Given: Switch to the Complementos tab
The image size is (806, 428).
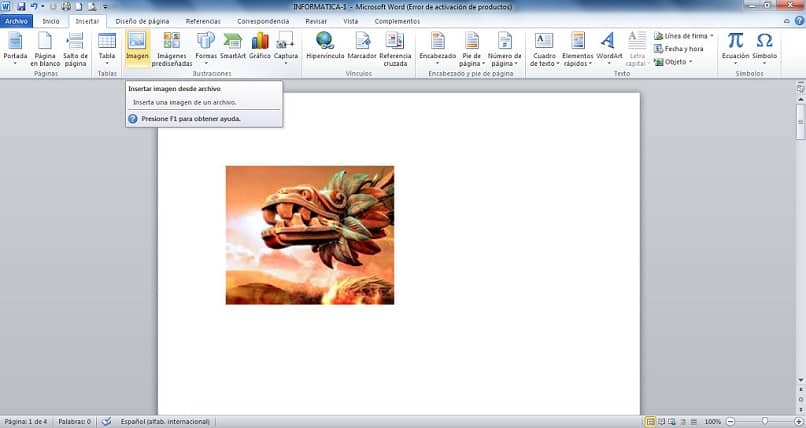Looking at the screenshot, I should pyautogui.click(x=397, y=21).
